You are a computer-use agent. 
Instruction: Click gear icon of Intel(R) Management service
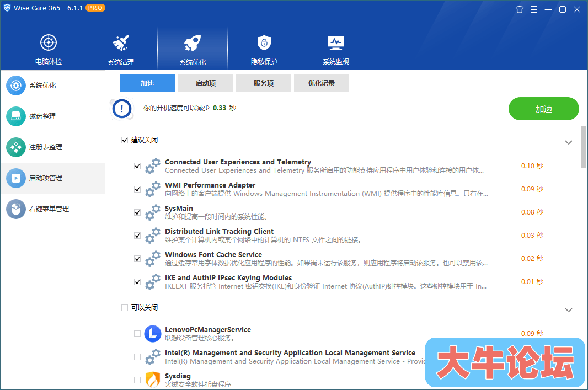click(x=153, y=357)
